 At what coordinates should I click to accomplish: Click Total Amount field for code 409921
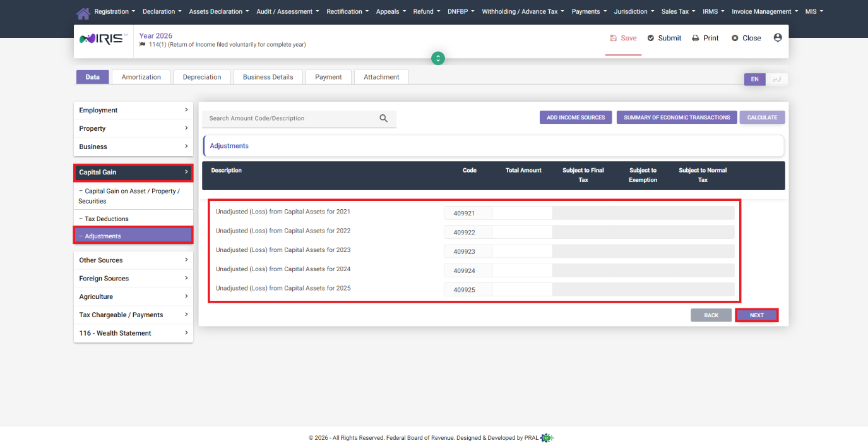click(x=522, y=213)
